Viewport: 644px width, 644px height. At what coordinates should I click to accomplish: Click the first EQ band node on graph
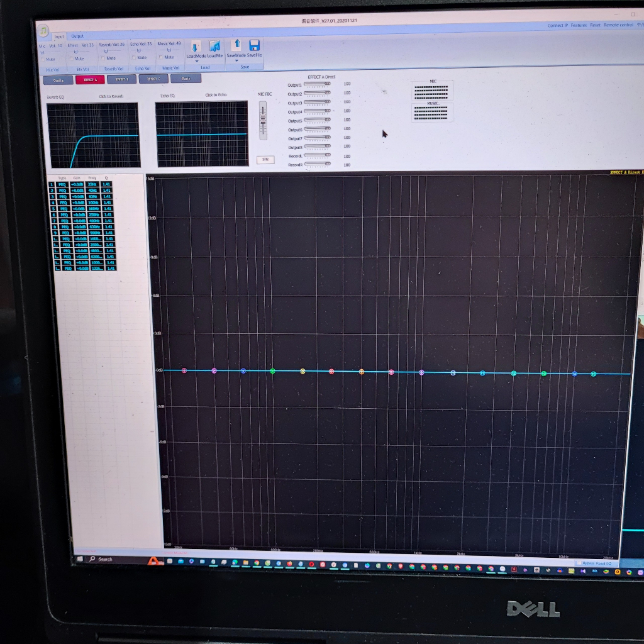pos(184,370)
